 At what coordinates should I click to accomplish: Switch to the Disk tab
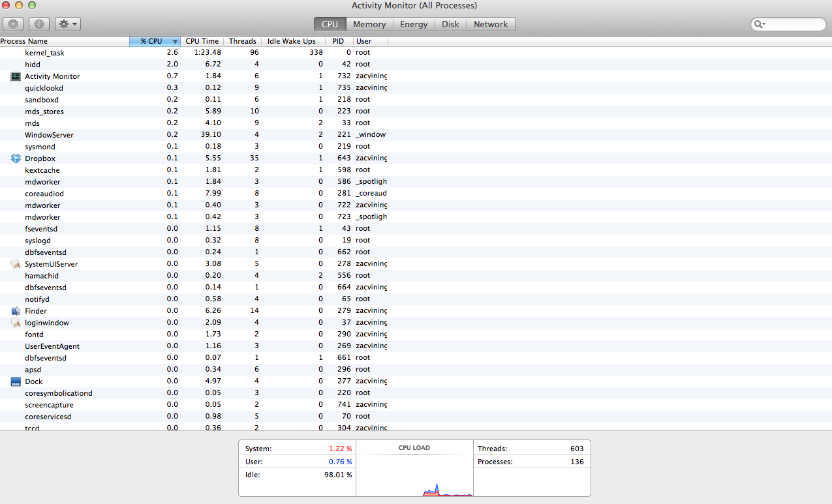450,24
